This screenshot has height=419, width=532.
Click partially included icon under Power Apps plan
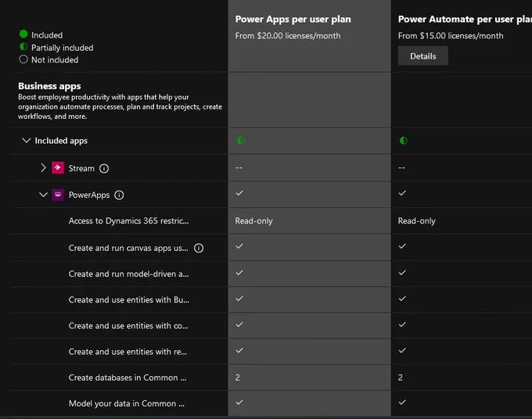[x=240, y=141]
